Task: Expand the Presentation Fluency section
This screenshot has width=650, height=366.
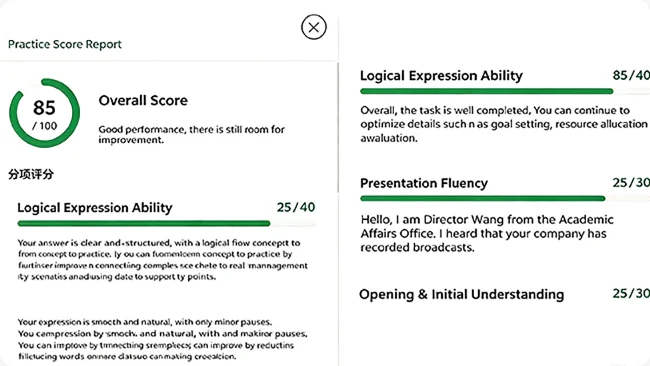Action: tap(424, 183)
